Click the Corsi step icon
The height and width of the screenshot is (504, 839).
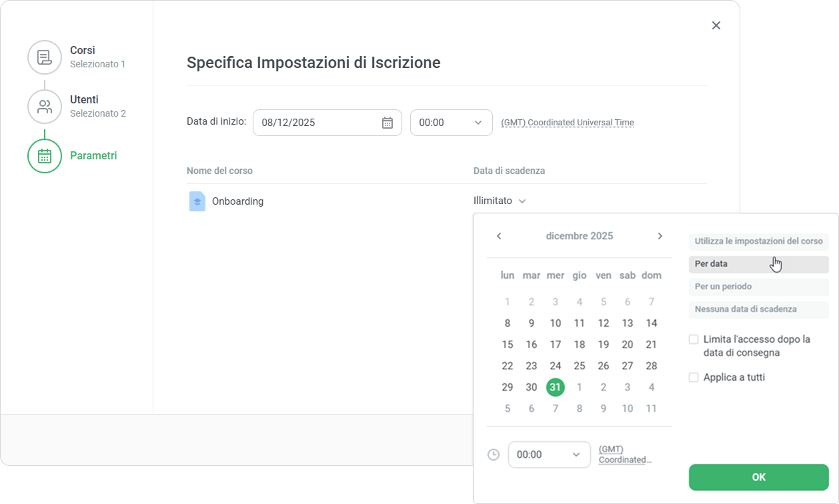pos(45,57)
